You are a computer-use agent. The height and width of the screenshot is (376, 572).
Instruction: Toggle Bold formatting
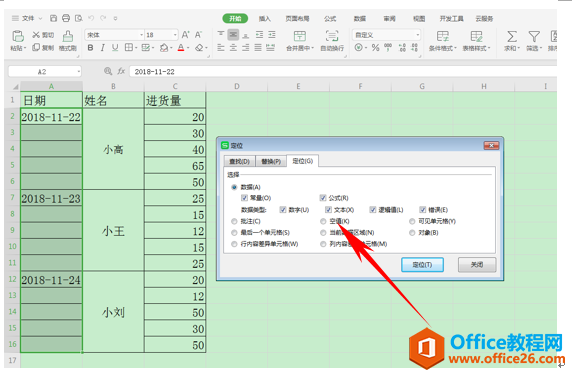click(90, 48)
